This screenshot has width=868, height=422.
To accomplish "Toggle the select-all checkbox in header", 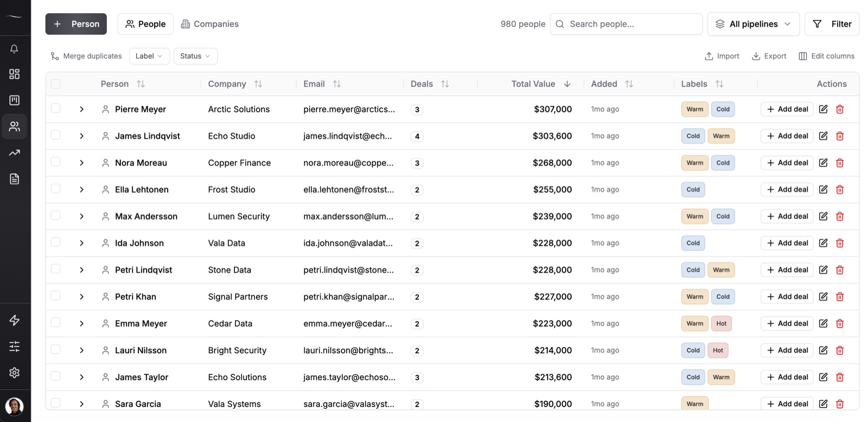I will [55, 84].
